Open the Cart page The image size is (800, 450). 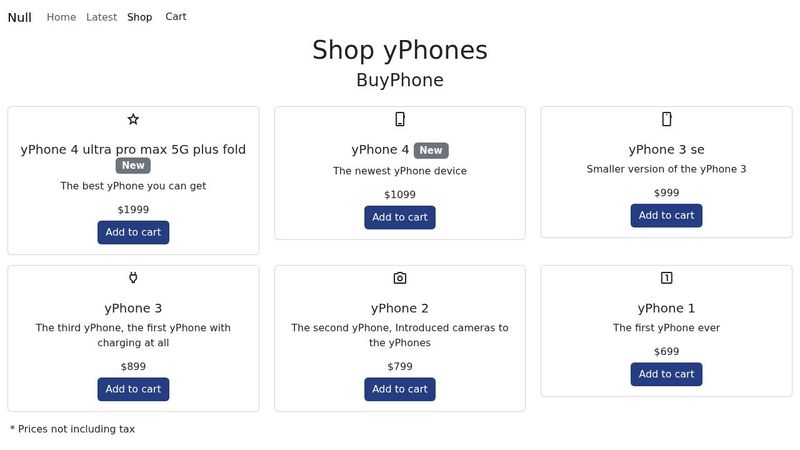coord(176,17)
